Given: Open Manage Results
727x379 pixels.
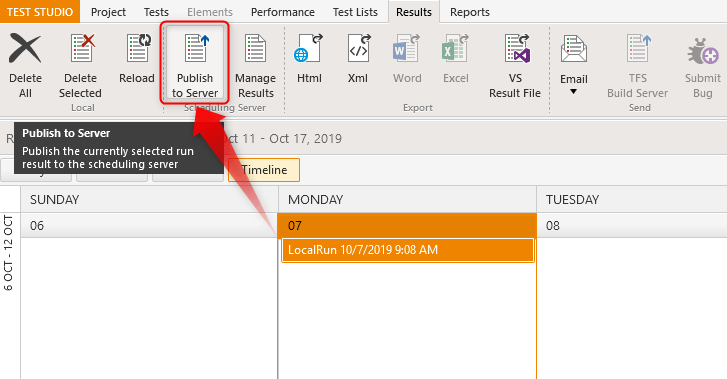Looking at the screenshot, I should (x=255, y=65).
